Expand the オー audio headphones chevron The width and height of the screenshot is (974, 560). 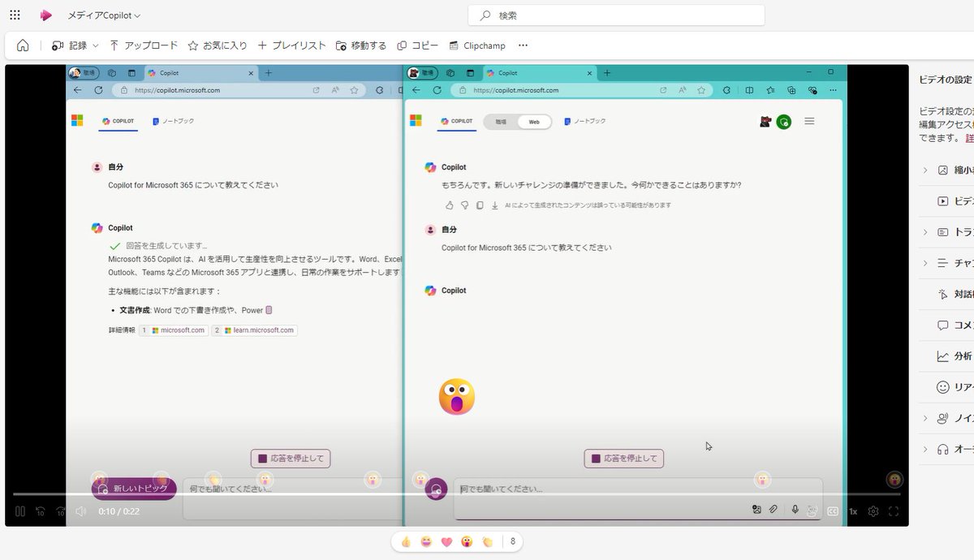924,449
